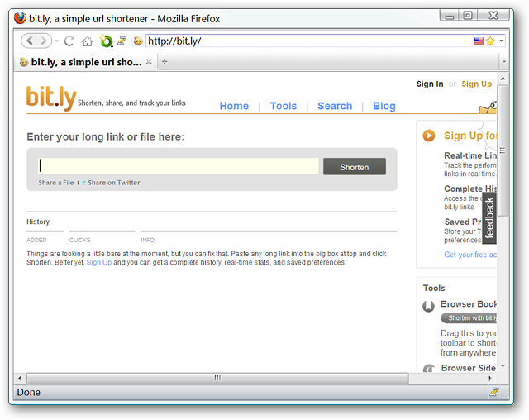Open the list all tabs dropdown

[504, 62]
